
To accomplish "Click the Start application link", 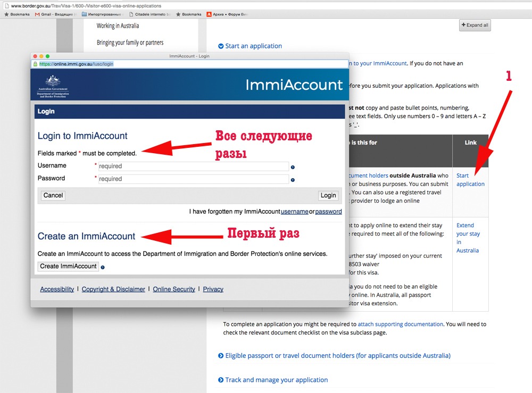I will tap(470, 180).
